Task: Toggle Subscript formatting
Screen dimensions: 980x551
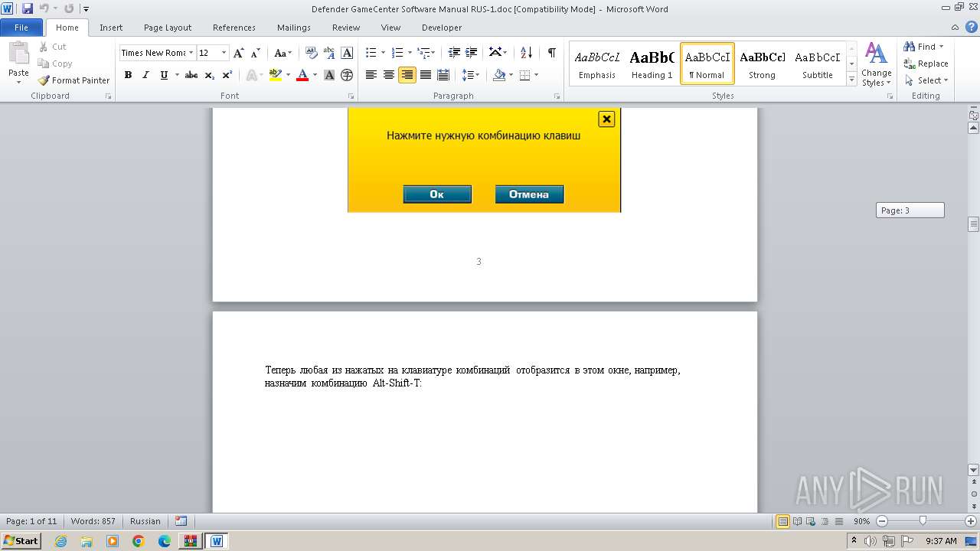Action: [209, 75]
